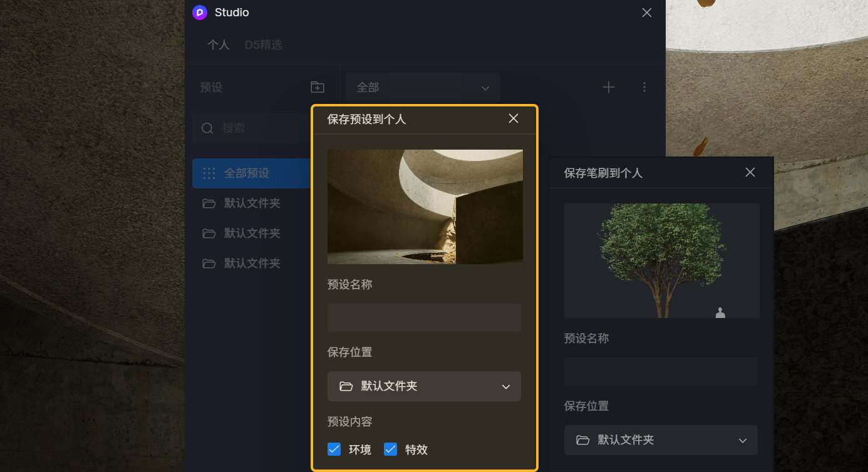Switch to the 个人 tab
The image size is (868, 472).
click(x=219, y=45)
